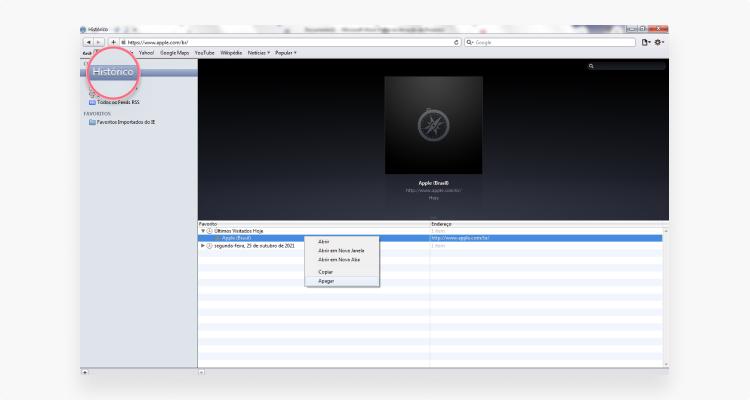The image size is (750, 400).
Task: Click the address bar with apple.com URL
Action: (x=290, y=43)
